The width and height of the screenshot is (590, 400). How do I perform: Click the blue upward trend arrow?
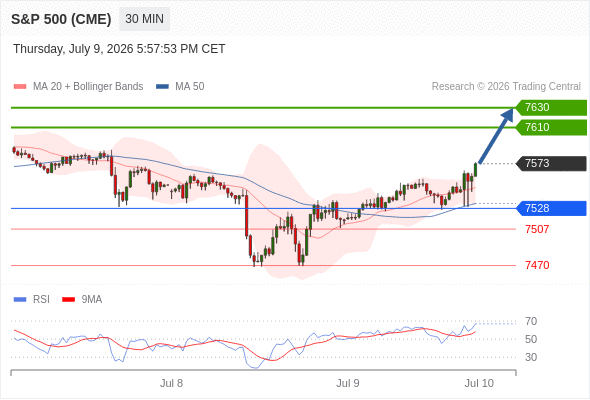496,135
